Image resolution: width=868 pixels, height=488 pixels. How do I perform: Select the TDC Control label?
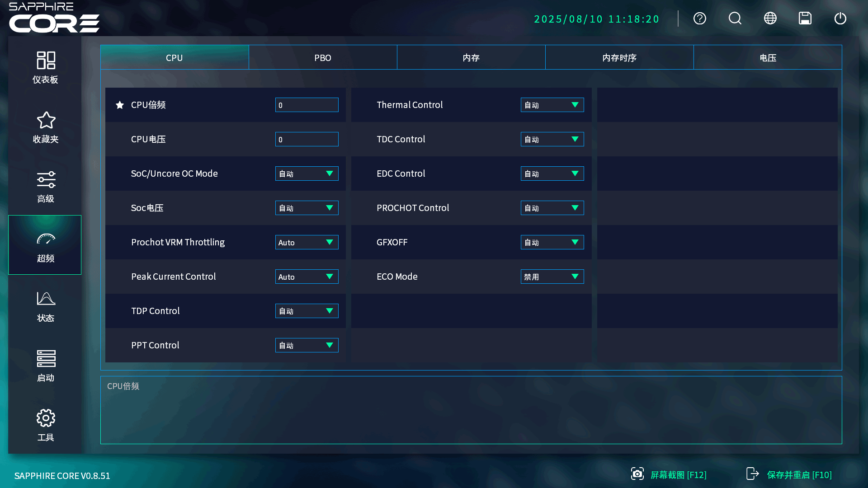coord(401,139)
